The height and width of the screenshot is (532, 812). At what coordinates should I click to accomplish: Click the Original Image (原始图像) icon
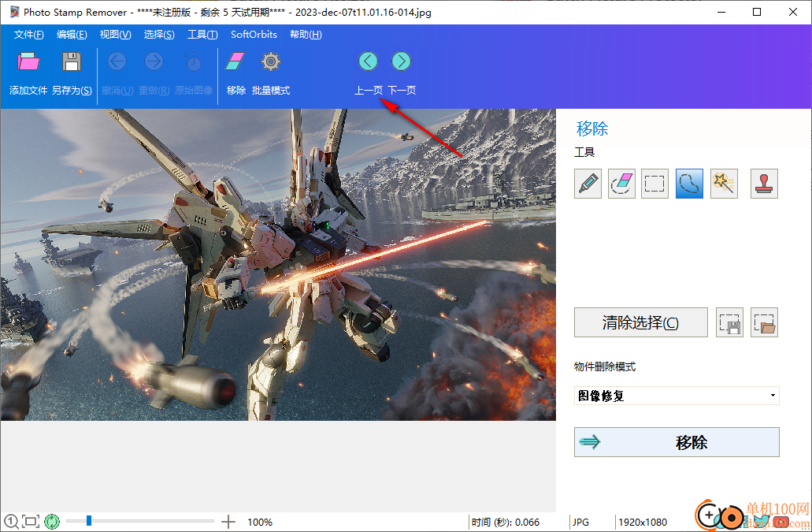[194, 61]
